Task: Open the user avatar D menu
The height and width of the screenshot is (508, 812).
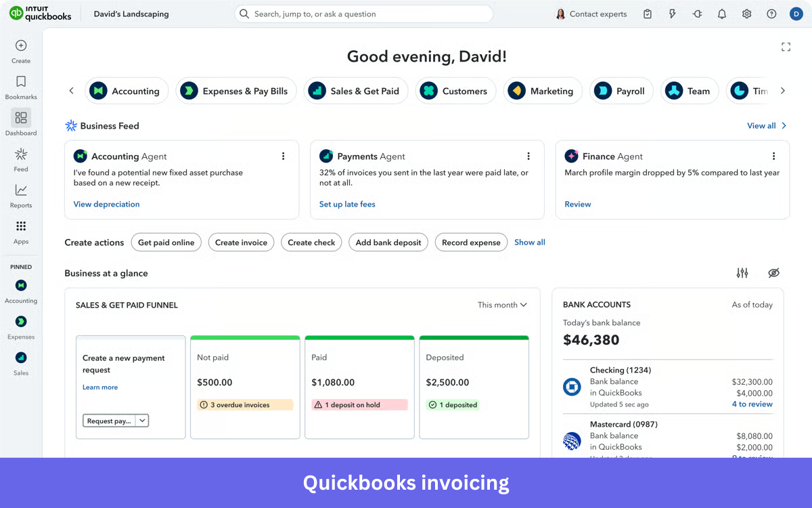Action: (x=796, y=14)
